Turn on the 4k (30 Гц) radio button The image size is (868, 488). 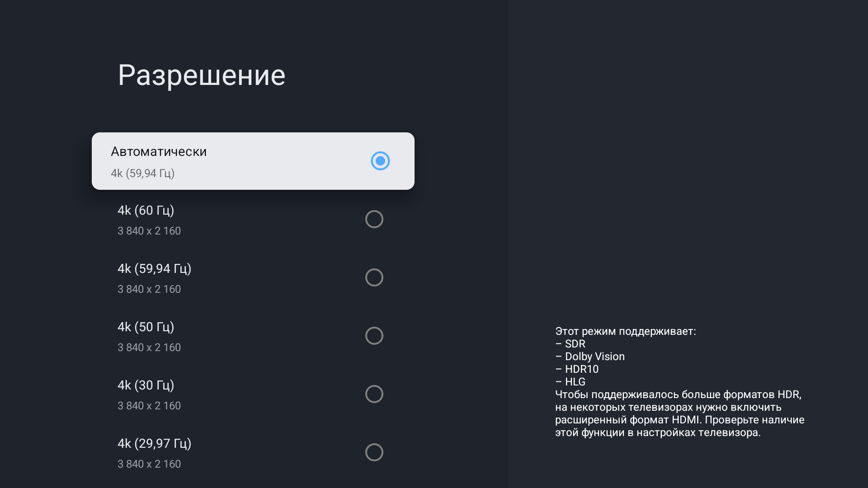[374, 394]
